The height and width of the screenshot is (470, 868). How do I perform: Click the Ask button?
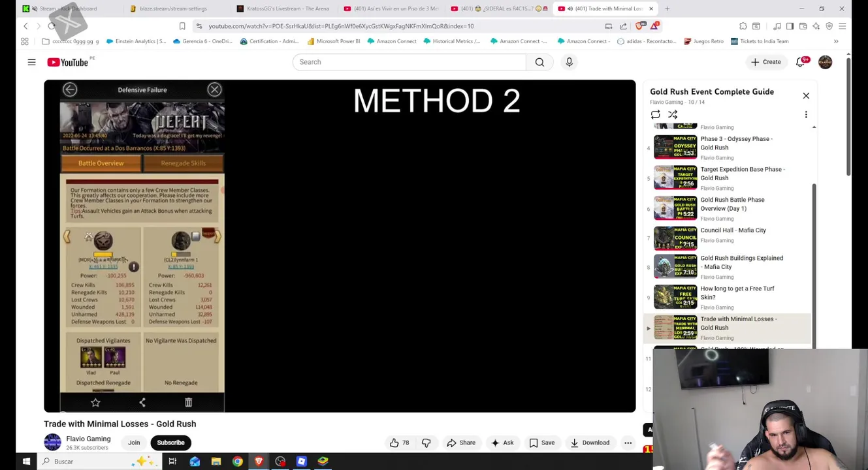pyautogui.click(x=502, y=443)
